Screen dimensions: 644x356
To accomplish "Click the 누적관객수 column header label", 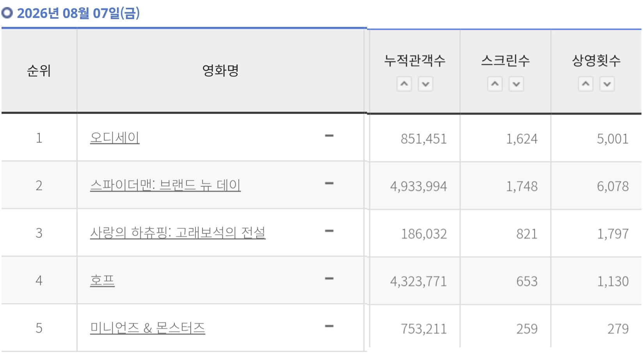I will click(x=415, y=60).
